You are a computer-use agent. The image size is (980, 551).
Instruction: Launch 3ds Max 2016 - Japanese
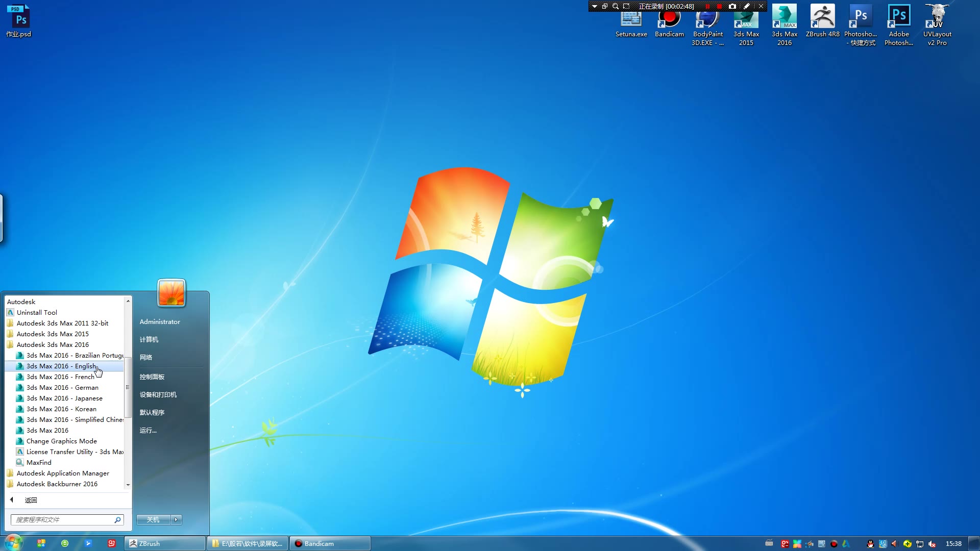64,398
